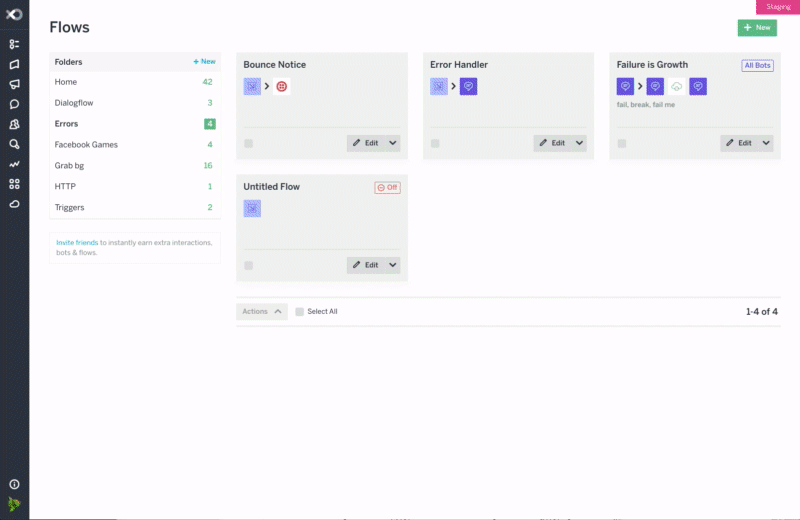Open the megaphone broadcasts icon in sidebar

coord(14,84)
